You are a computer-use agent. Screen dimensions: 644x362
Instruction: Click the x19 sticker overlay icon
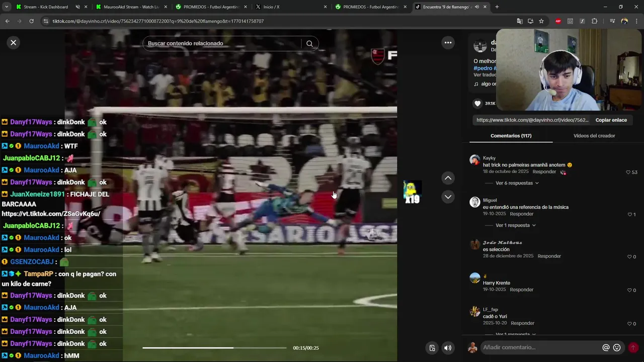[412, 193]
